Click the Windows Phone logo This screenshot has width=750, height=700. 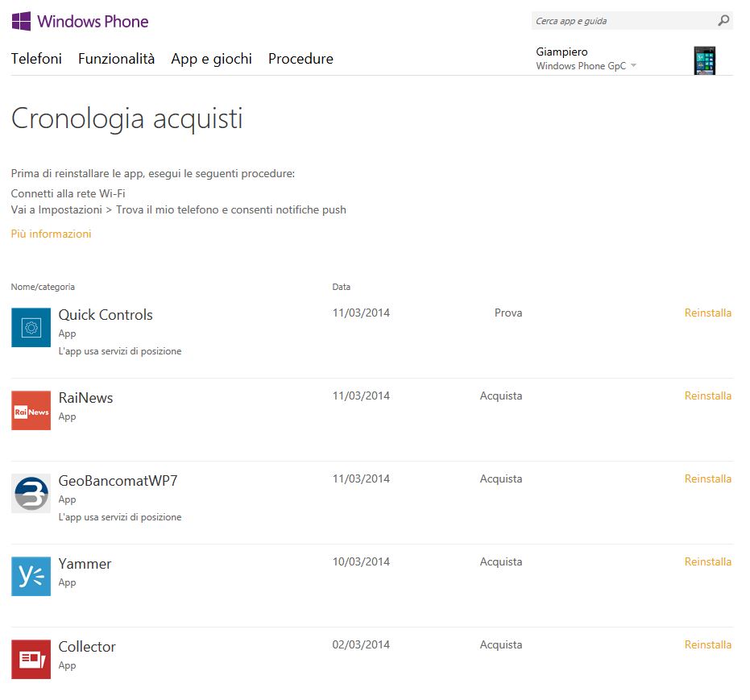[x=80, y=22]
